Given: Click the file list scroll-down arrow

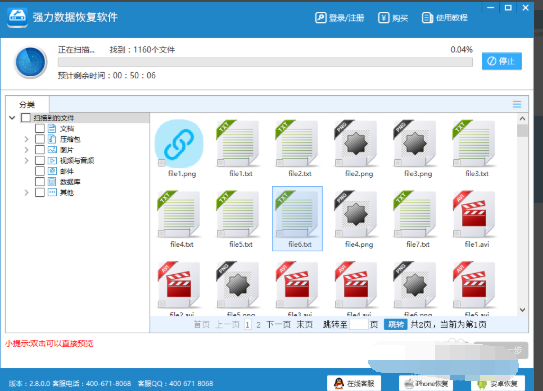Looking at the screenshot, I should tap(523, 310).
